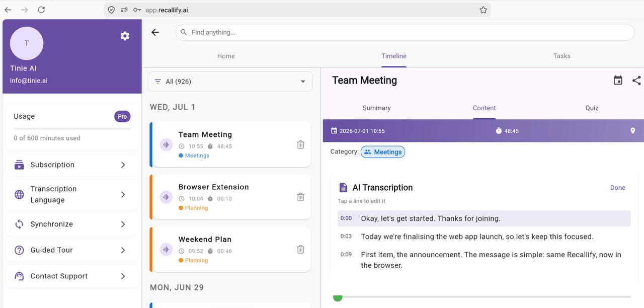Open calendar icon next to Team Meeting title
Image resolution: width=644 pixels, height=308 pixels.
coord(618,80)
